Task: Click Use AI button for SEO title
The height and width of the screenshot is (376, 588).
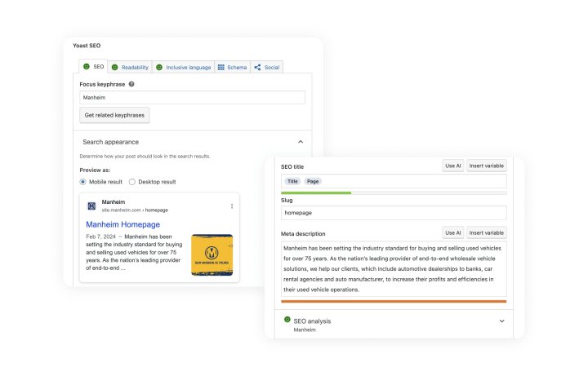Action: point(453,166)
